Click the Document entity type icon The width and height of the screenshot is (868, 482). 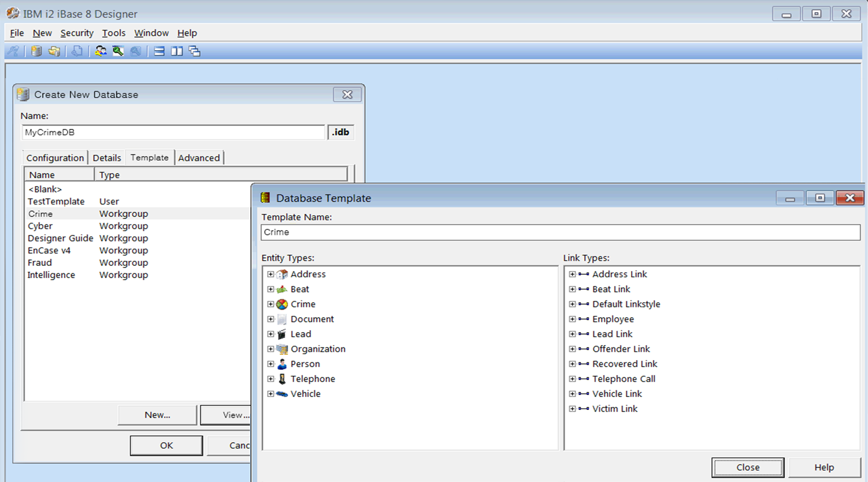(x=282, y=319)
